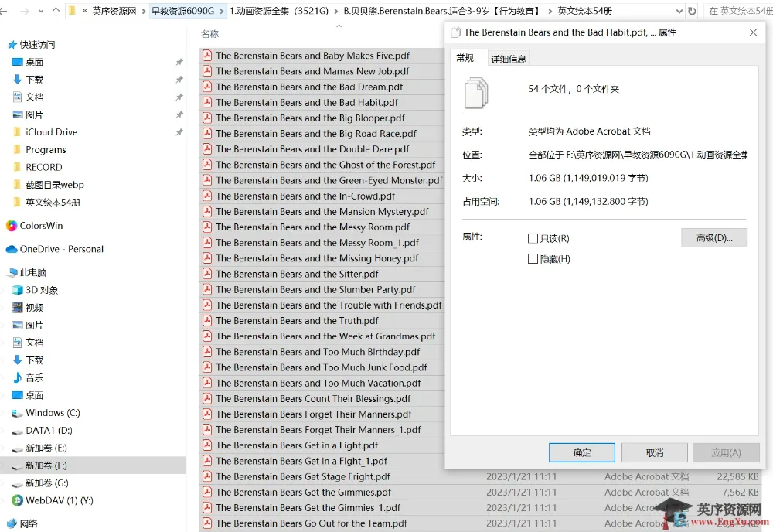Select The Berenstain Bears and the Week at Grandmas.pdf
Viewport: 773px width, 532px height.
click(x=325, y=336)
